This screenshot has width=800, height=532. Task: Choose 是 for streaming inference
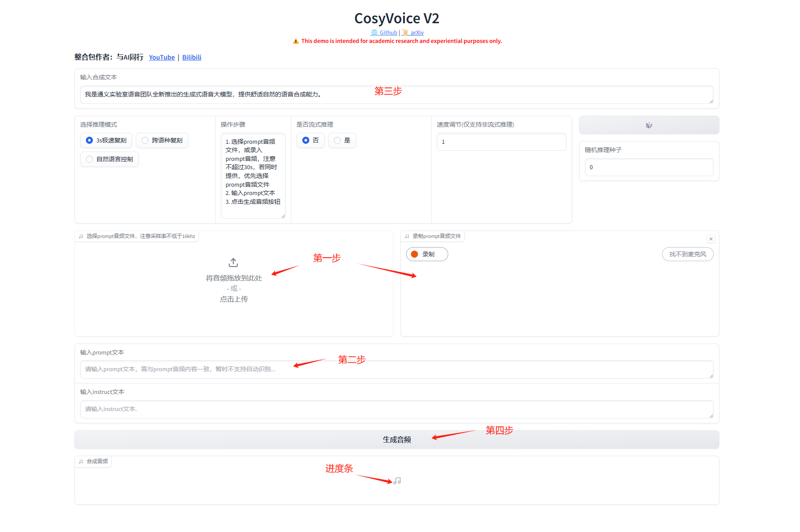(342, 140)
